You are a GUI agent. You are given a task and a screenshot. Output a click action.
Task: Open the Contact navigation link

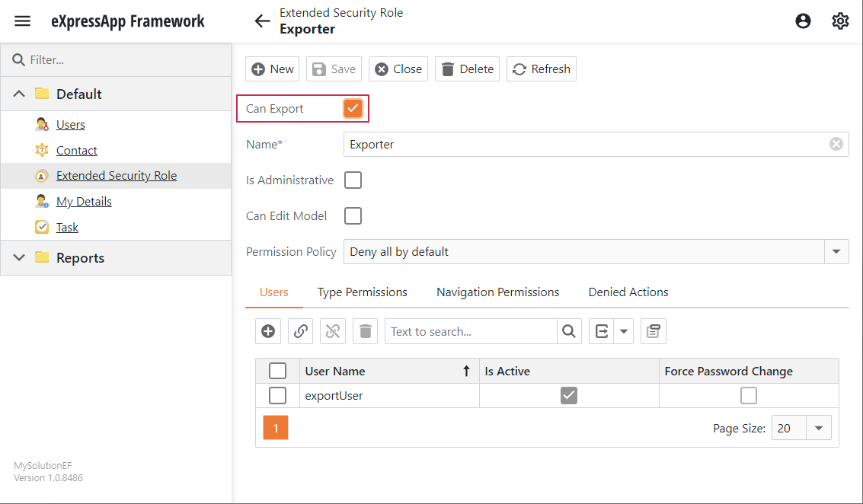pos(76,150)
